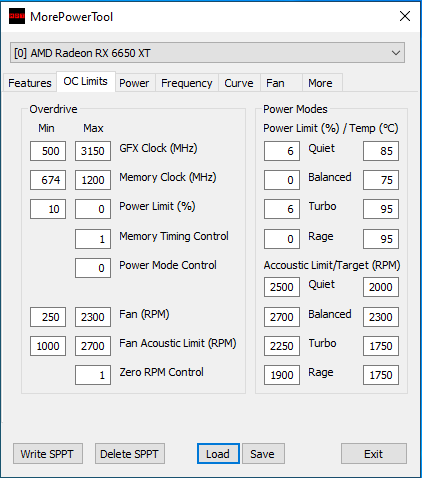Click the Load button
The image size is (422, 478).
pos(218,454)
